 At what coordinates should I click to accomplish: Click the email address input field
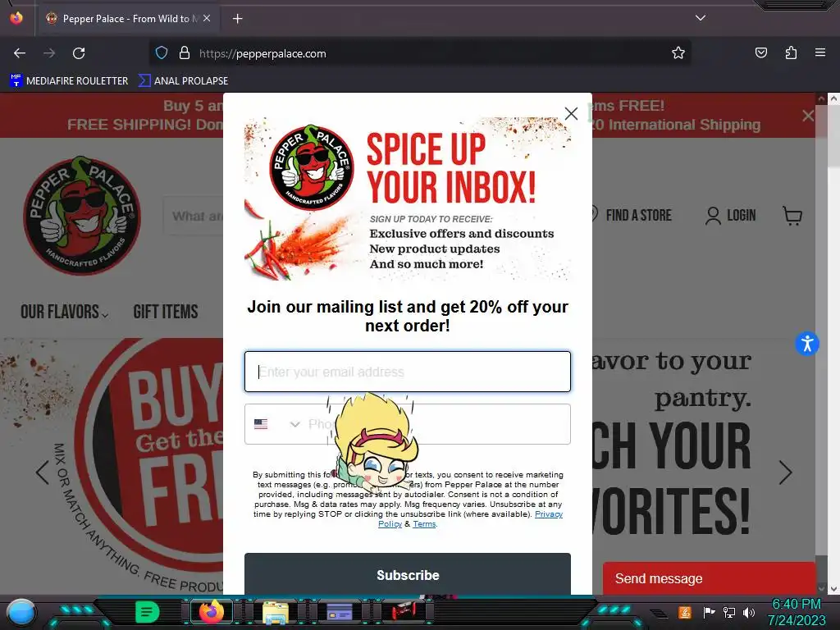tap(408, 372)
